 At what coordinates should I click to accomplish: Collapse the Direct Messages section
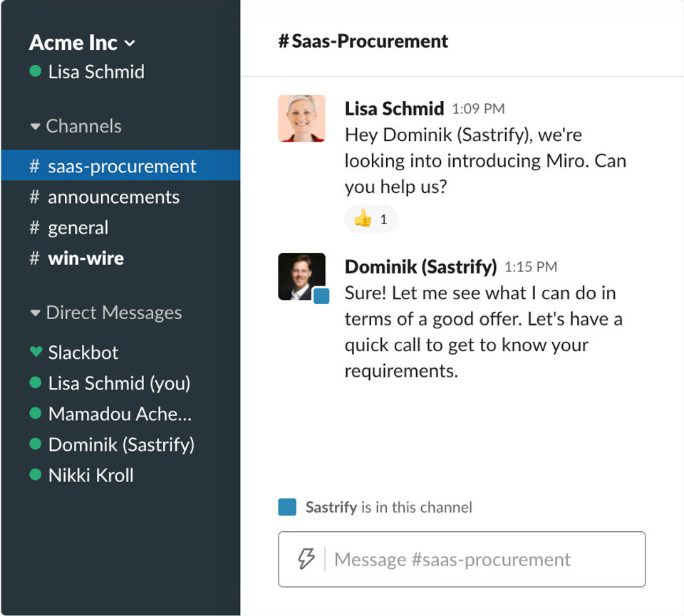(35, 313)
